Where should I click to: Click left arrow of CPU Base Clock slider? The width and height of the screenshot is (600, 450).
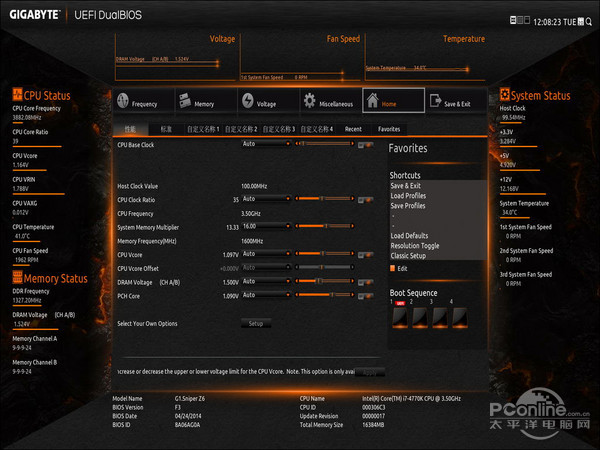[x=297, y=143]
